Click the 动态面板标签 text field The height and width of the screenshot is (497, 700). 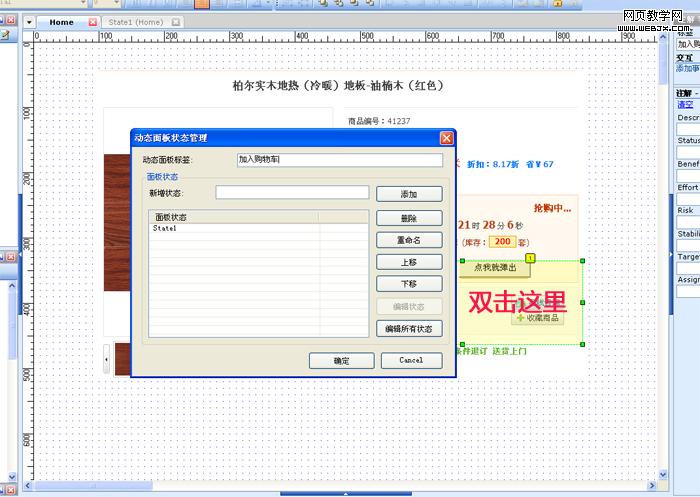coord(339,160)
